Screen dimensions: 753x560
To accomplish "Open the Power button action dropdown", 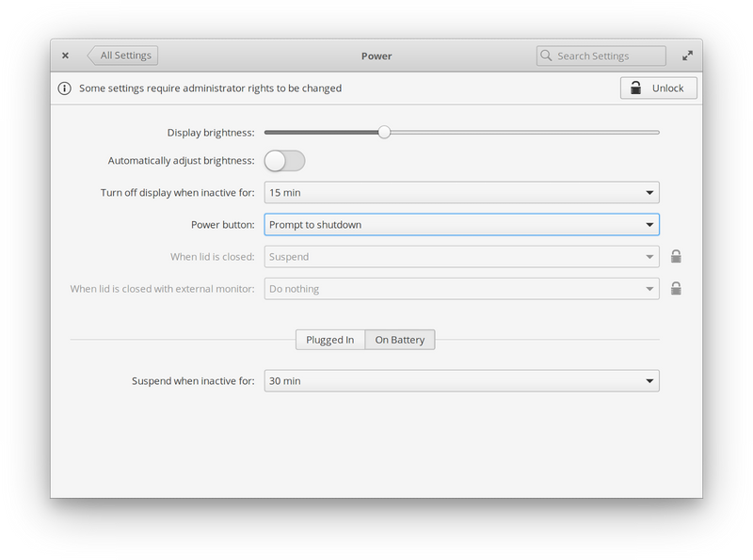I will click(x=461, y=225).
